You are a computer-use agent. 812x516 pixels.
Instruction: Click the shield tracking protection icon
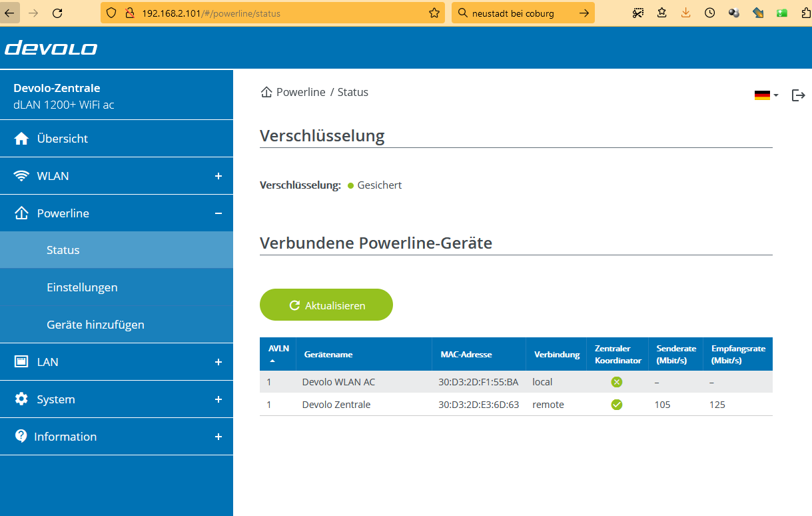pos(112,13)
